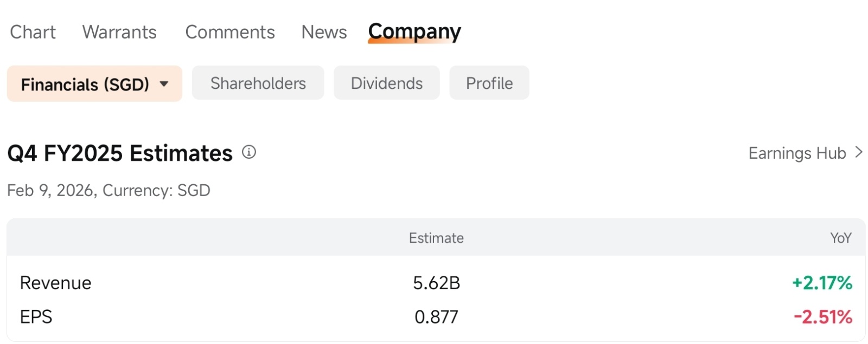Click the Revenue row label

click(55, 283)
